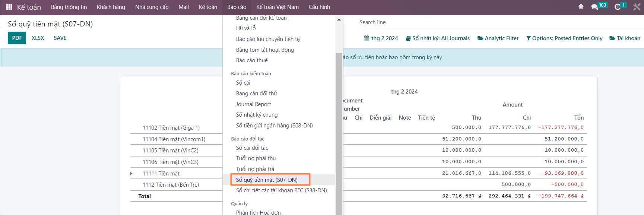This screenshot has height=215, width=644.
Task: Open Kế toán menu in navbar
Action: coord(208,7)
